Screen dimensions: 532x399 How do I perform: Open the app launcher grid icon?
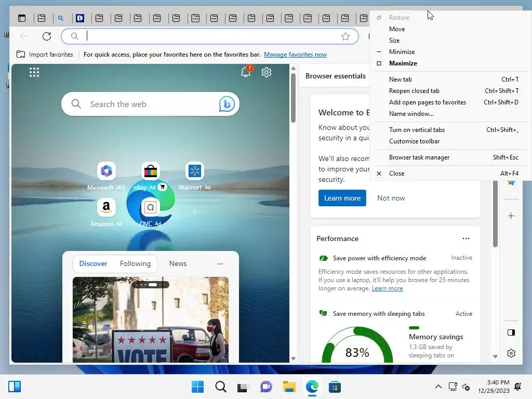(x=34, y=72)
